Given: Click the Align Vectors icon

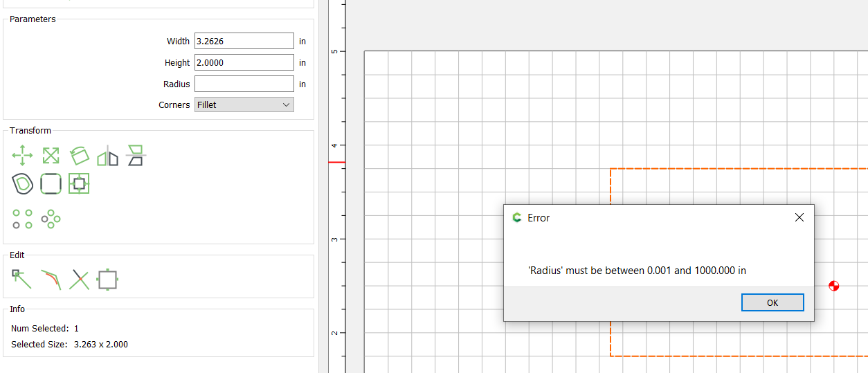Looking at the screenshot, I should pyautogui.click(x=79, y=183).
